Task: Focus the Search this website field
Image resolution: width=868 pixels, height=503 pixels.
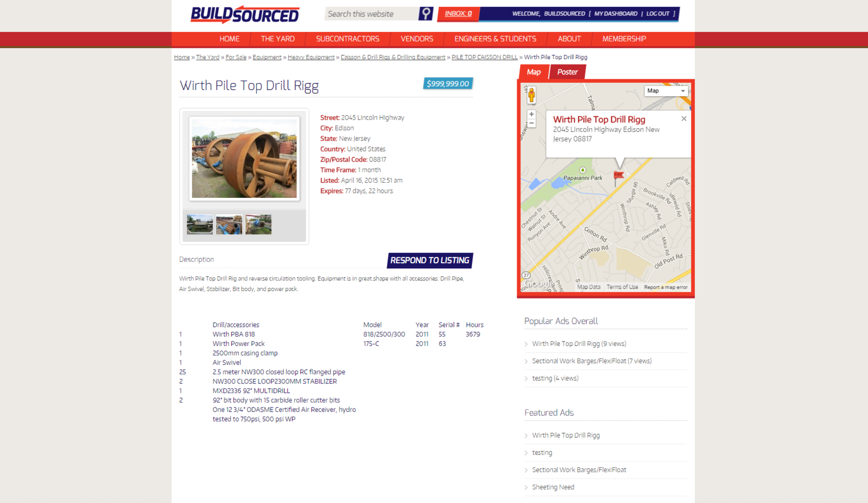Action: [x=372, y=14]
